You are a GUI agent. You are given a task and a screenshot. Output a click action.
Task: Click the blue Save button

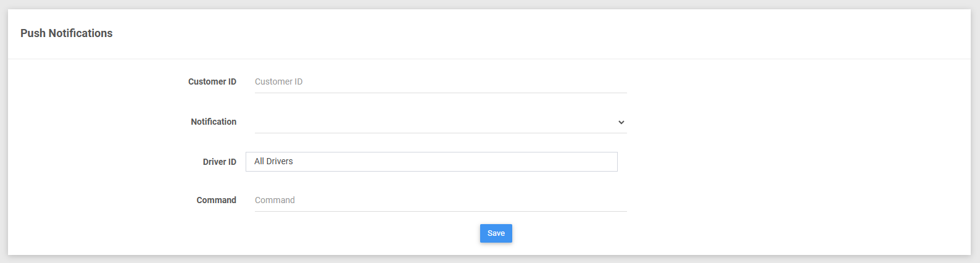click(496, 233)
